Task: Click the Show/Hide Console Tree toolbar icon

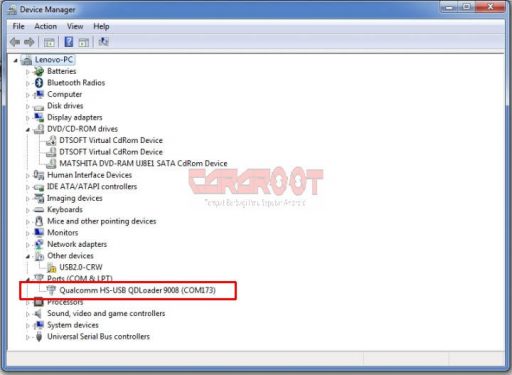Action: coord(49,42)
